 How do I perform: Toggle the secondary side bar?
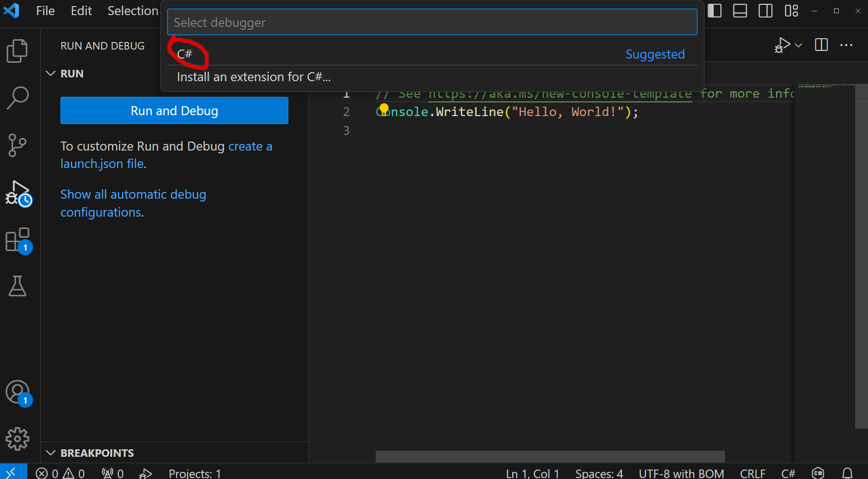pos(765,10)
